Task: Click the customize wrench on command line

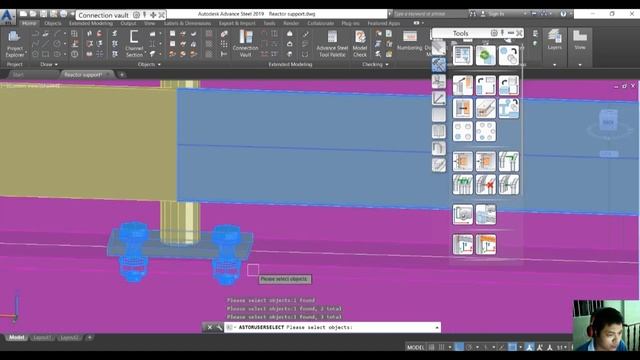Action: (219, 327)
